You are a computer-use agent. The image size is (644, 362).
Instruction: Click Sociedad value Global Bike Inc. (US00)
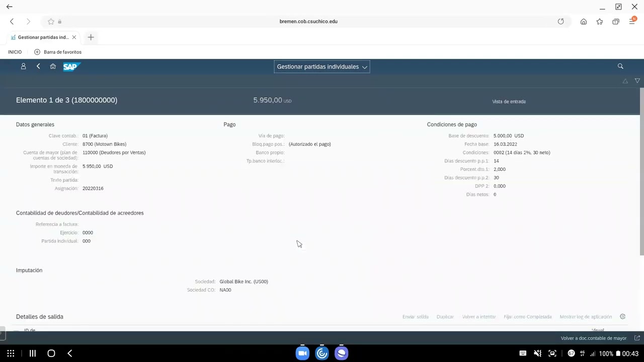244,282
